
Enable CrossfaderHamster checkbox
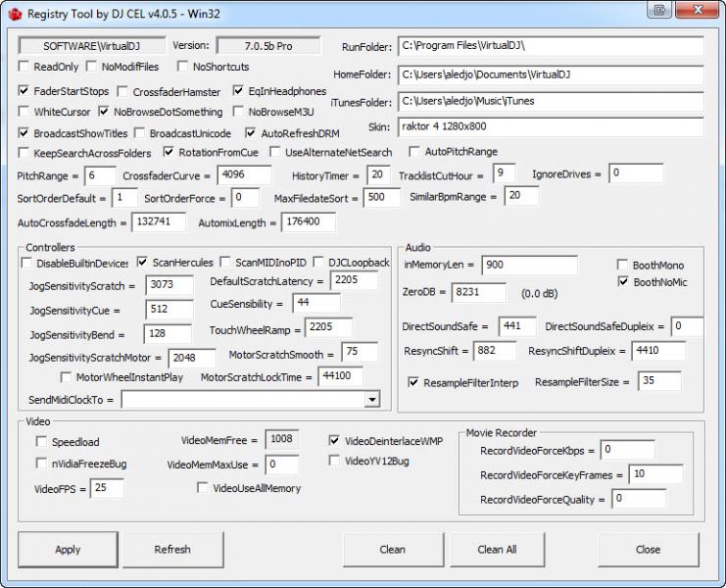tap(122, 92)
